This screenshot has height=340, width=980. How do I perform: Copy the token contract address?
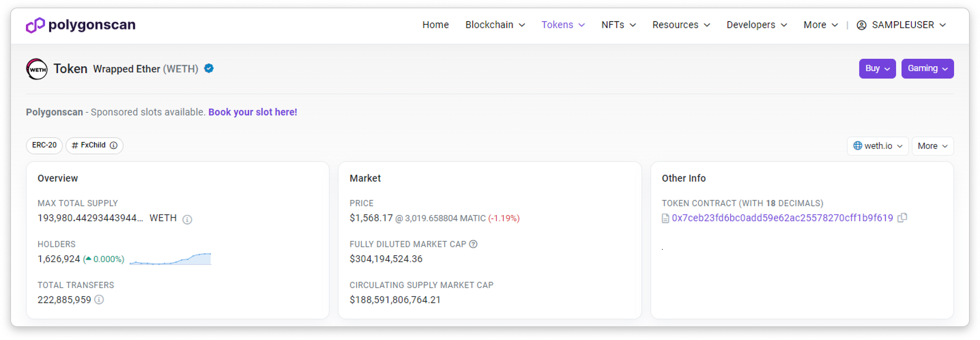902,218
